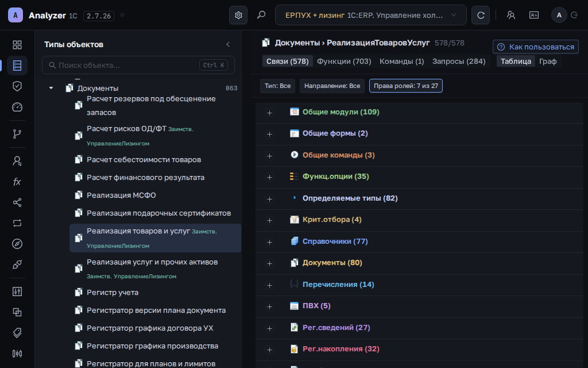This screenshot has width=588, height=368.
Task: Expand the Общие модули (109) group
Action: click(x=270, y=113)
